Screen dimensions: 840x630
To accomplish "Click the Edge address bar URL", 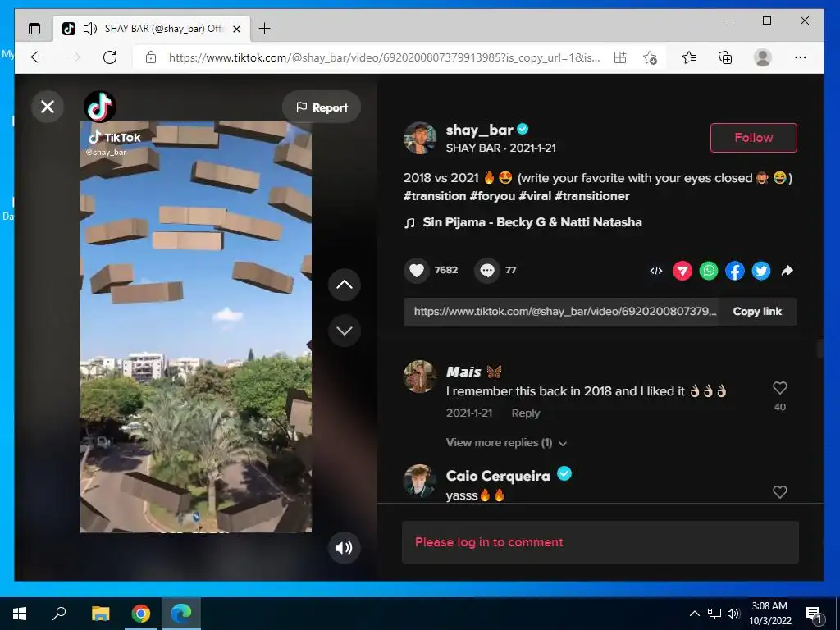I will (384, 57).
